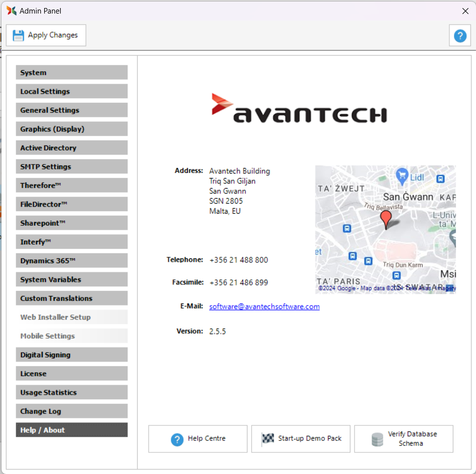This screenshot has width=476, height=474.
Task: Show the Usage Statistics section
Action: click(72, 392)
